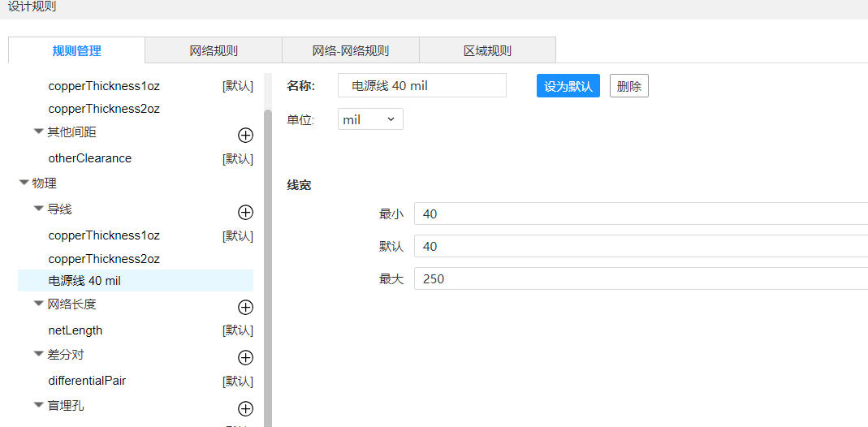Go to the 区域规则 tab
Screen dimensions: 868x427
pyautogui.click(x=487, y=50)
